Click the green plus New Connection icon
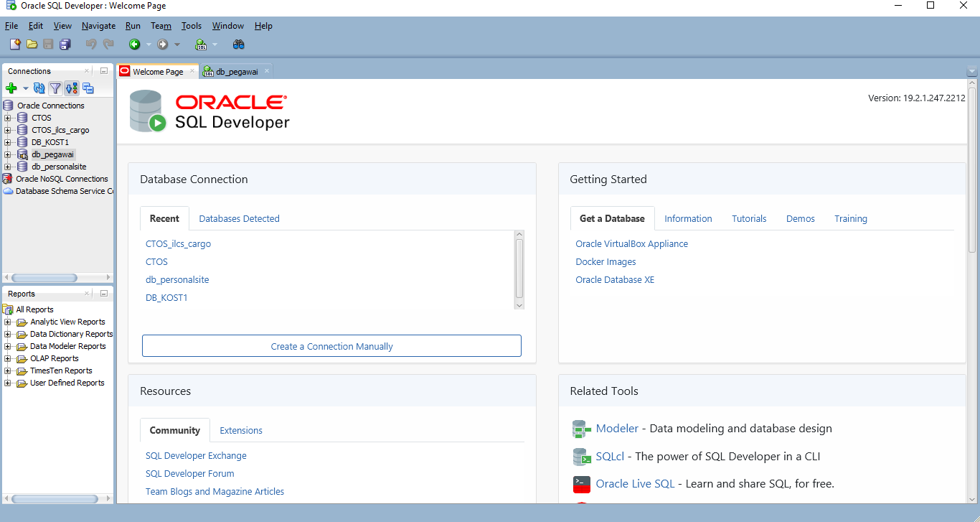This screenshot has width=980, height=522. [x=11, y=88]
